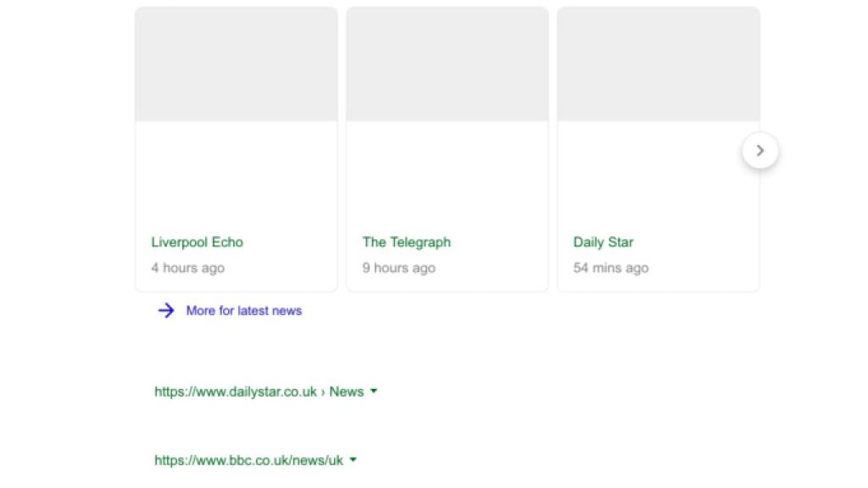Open The Telegraph article

point(406,242)
